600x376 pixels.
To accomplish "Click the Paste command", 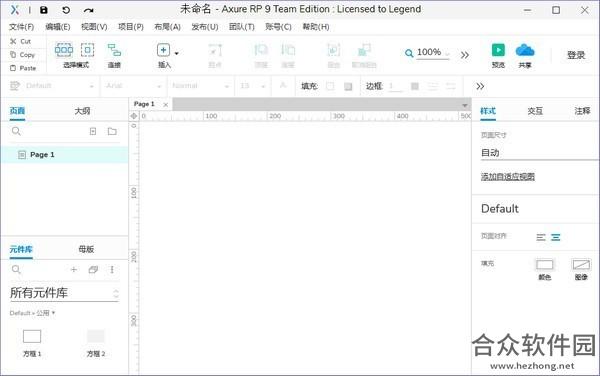I will [23, 68].
